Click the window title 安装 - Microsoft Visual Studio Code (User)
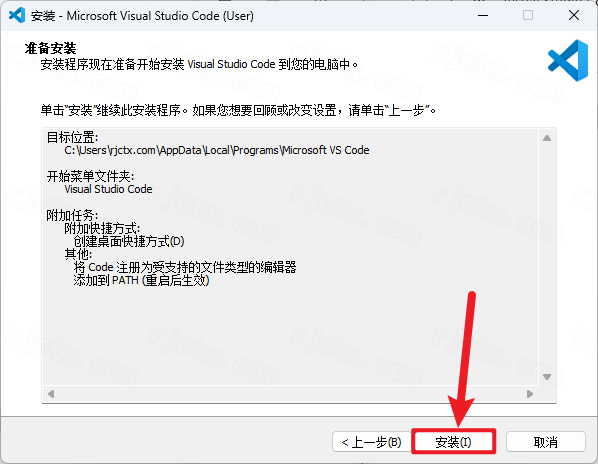This screenshot has height=464, width=598. (142, 16)
